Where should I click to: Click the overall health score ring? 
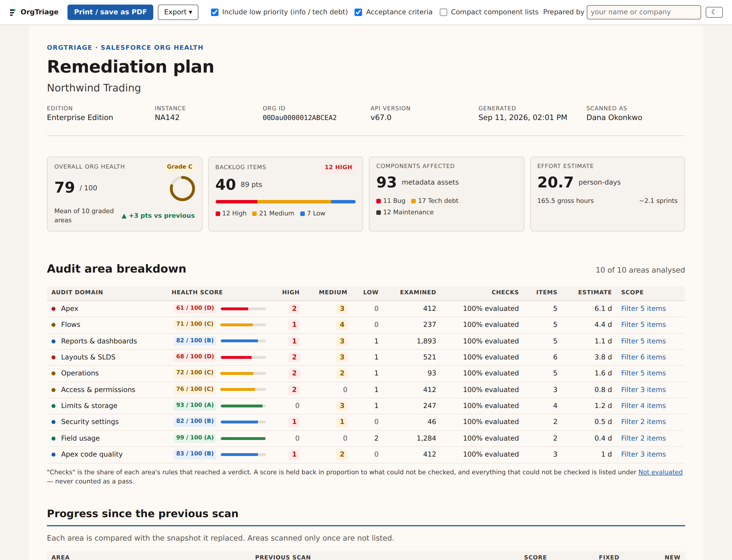(182, 189)
